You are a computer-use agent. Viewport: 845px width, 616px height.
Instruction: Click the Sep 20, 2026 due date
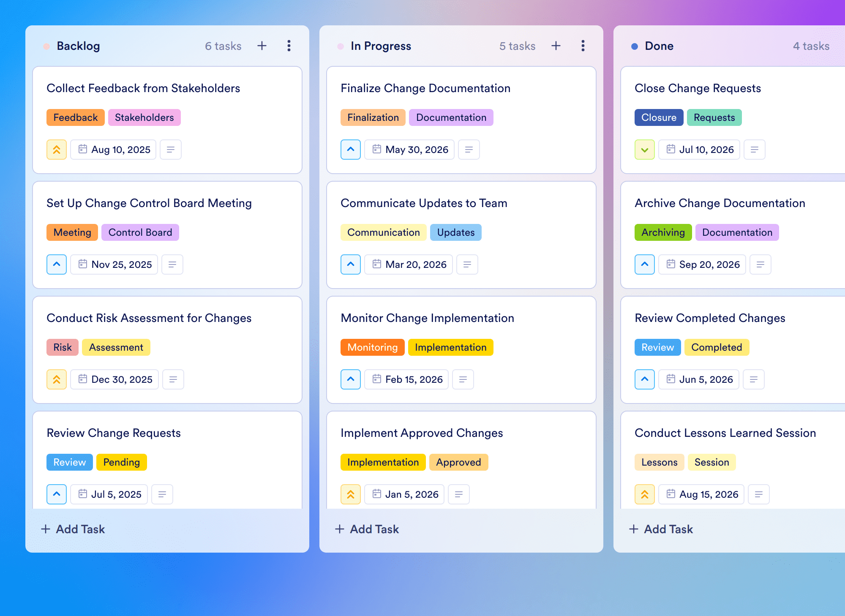point(702,264)
